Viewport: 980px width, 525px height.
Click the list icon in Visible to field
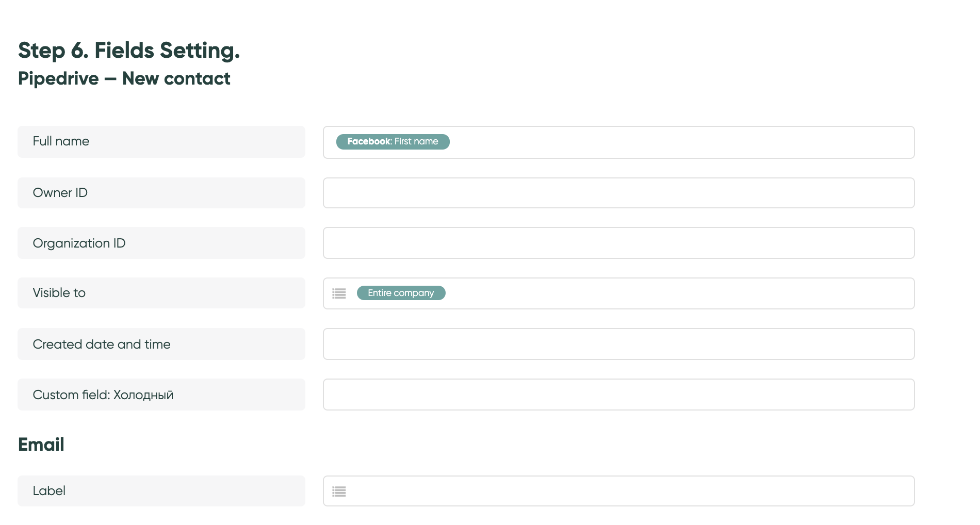click(339, 293)
